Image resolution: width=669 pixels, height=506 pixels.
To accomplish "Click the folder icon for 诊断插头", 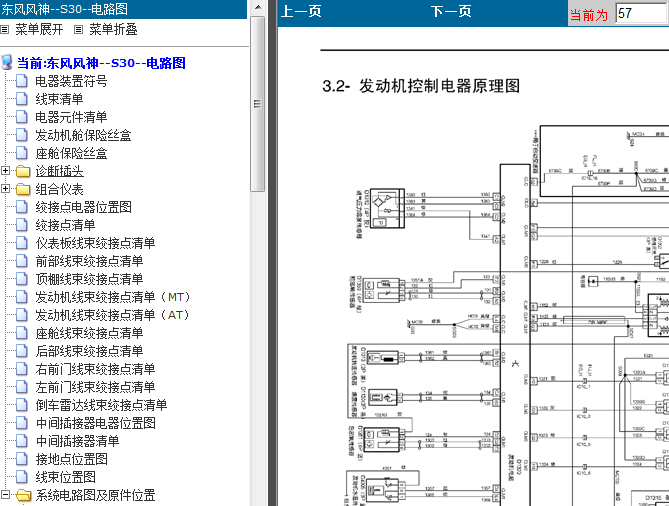I will 23,171.
